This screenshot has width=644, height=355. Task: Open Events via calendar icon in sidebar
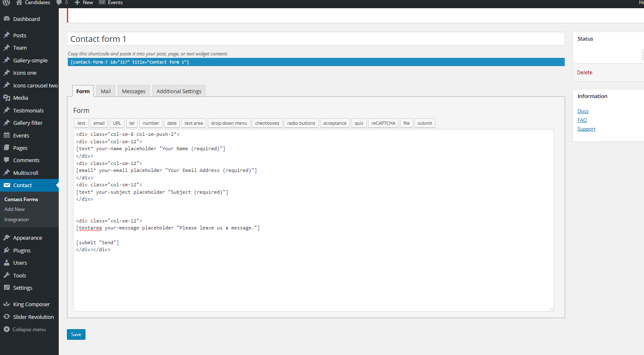(x=7, y=135)
